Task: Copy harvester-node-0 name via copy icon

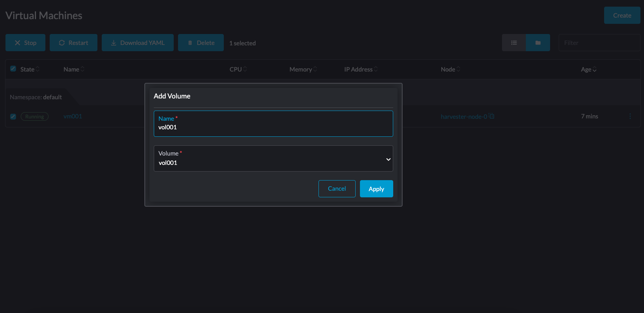Action: 492,116
